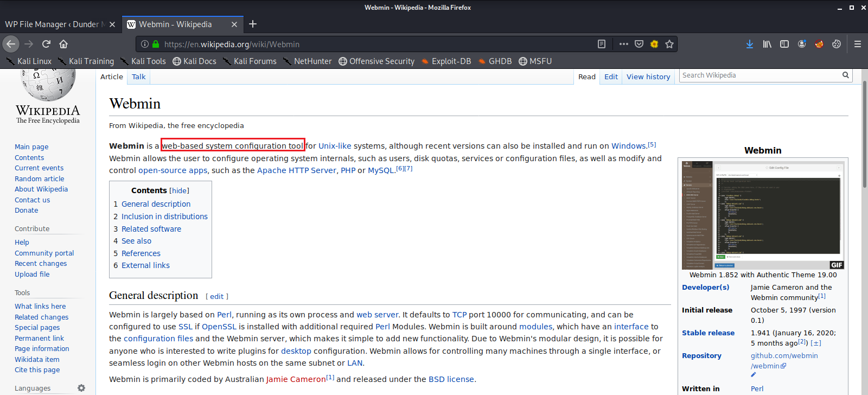Click the Wikipedia search magnifier icon
868x395 pixels.
(845, 75)
